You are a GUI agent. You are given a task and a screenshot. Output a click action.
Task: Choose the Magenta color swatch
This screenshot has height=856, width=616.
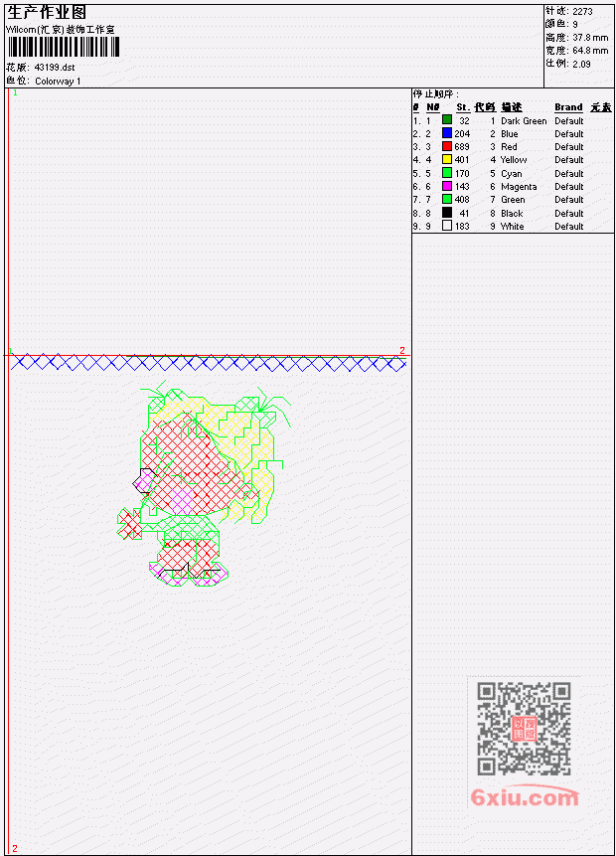(447, 186)
